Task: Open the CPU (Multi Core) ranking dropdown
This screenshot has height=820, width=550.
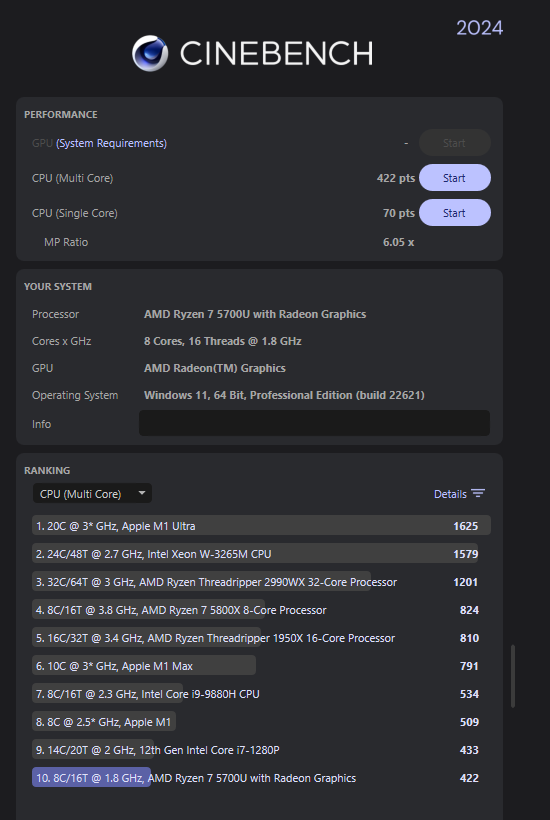Action: tap(92, 493)
